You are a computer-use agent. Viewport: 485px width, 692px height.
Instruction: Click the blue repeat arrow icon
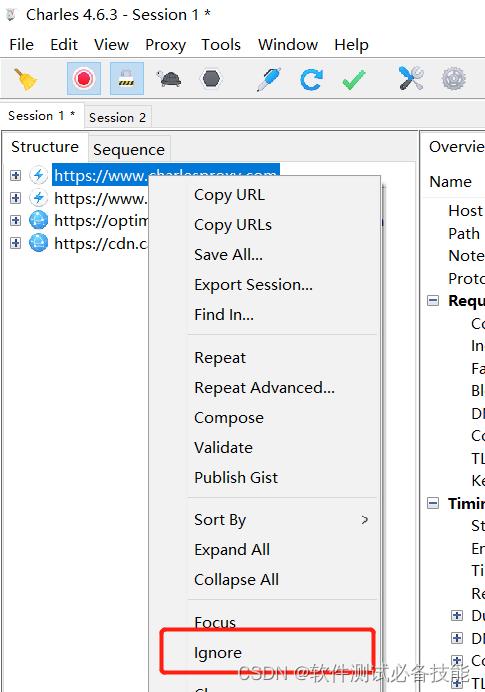pyautogui.click(x=311, y=79)
